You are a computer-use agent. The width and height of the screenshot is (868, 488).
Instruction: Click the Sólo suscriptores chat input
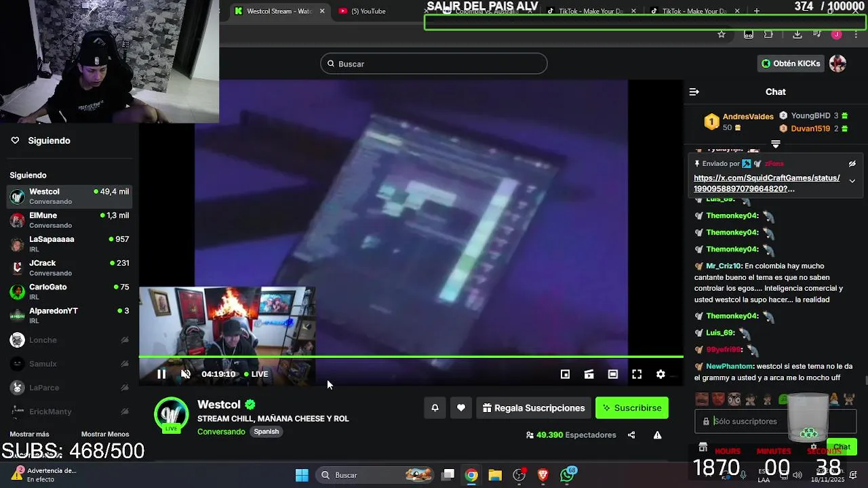point(776,422)
